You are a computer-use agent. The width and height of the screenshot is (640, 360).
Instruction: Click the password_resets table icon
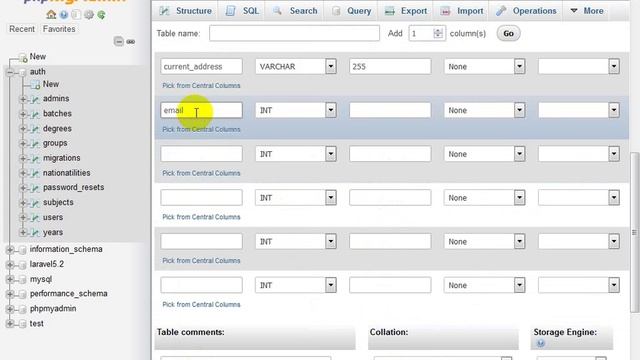36,188
